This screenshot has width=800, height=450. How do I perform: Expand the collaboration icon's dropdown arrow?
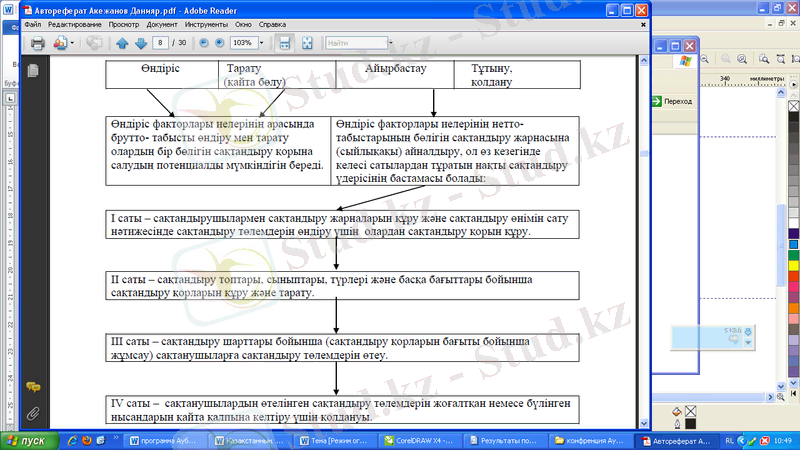[x=72, y=43]
